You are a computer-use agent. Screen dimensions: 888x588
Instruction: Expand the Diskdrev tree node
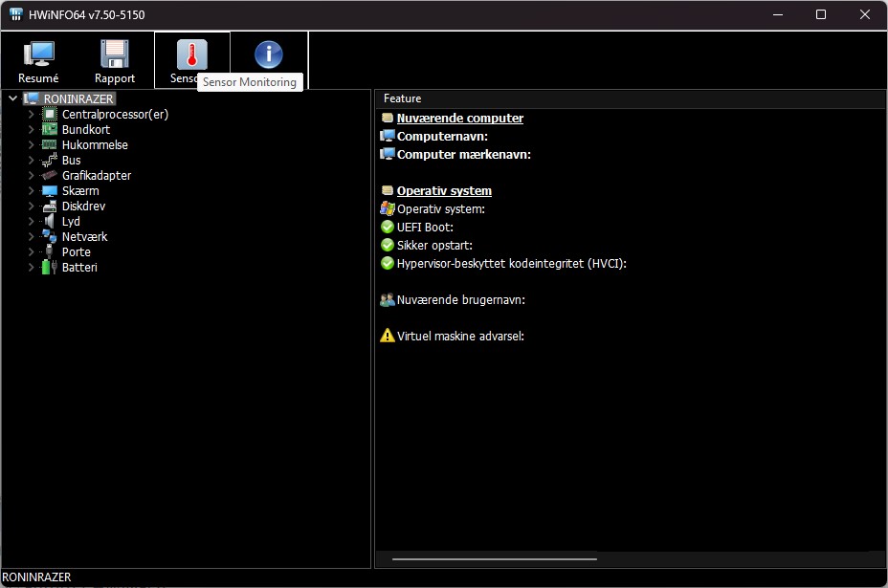pos(32,207)
